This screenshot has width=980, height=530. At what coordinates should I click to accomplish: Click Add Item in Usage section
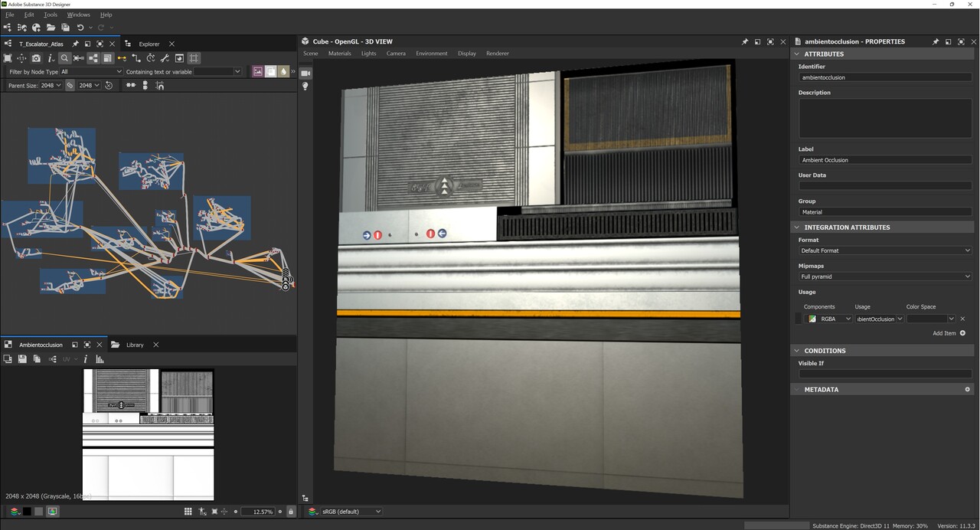point(948,333)
